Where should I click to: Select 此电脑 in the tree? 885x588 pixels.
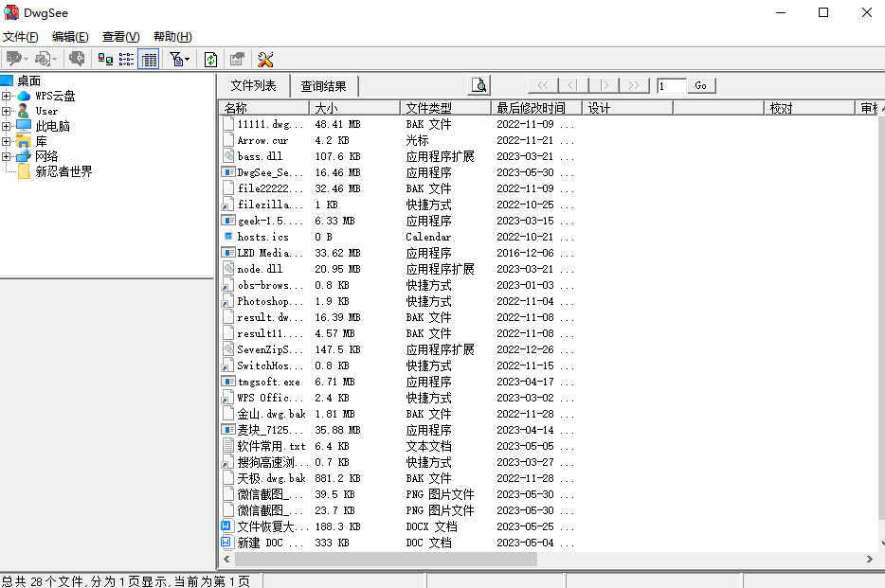[x=52, y=126]
